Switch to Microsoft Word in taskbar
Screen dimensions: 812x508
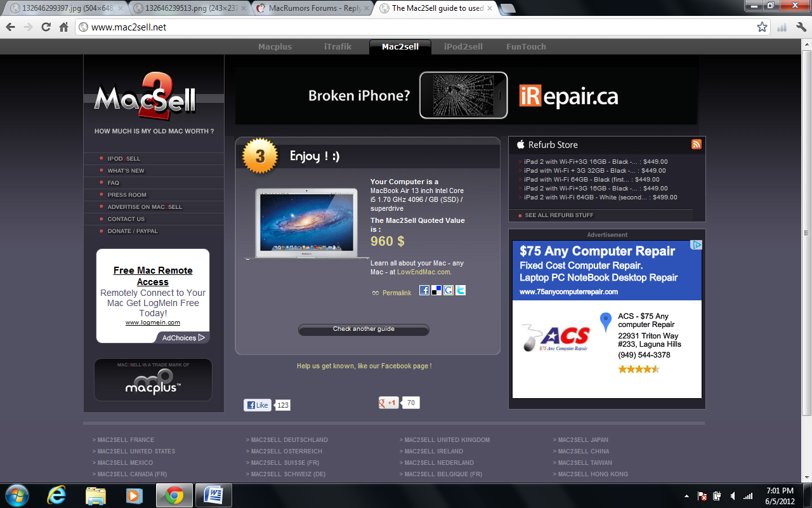coord(214,495)
